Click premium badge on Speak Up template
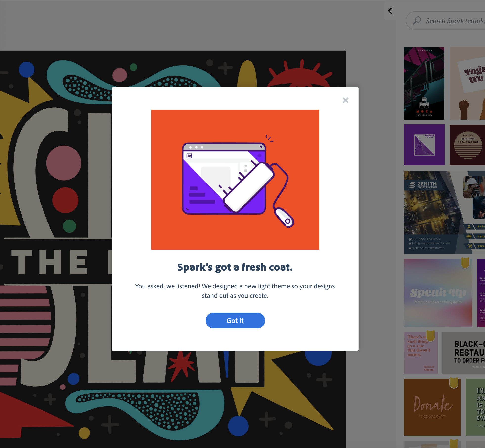 tap(465, 263)
